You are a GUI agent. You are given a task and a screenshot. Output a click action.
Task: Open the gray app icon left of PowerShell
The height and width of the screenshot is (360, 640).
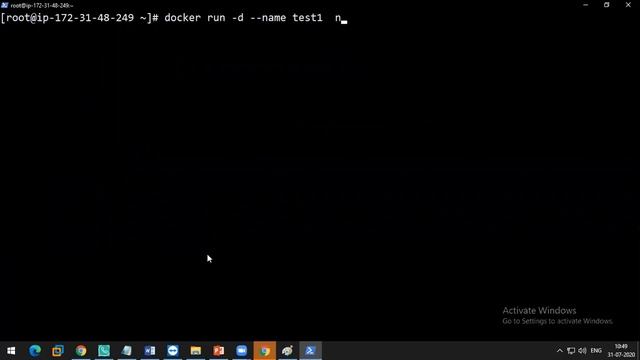(x=287, y=351)
